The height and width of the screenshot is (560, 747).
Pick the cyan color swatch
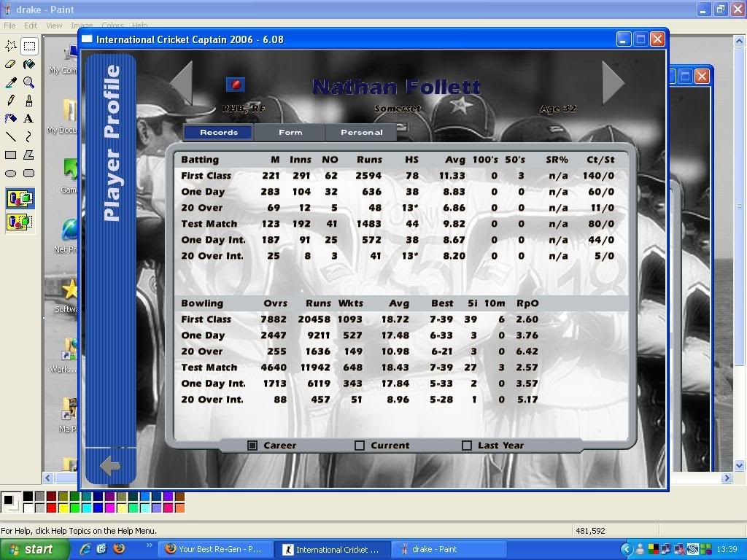86,508
